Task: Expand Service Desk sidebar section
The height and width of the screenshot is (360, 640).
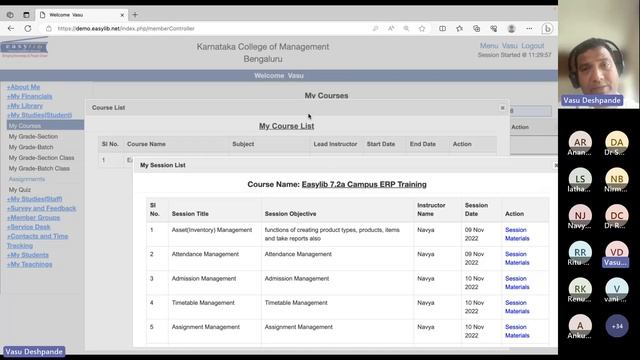Action: [29, 227]
